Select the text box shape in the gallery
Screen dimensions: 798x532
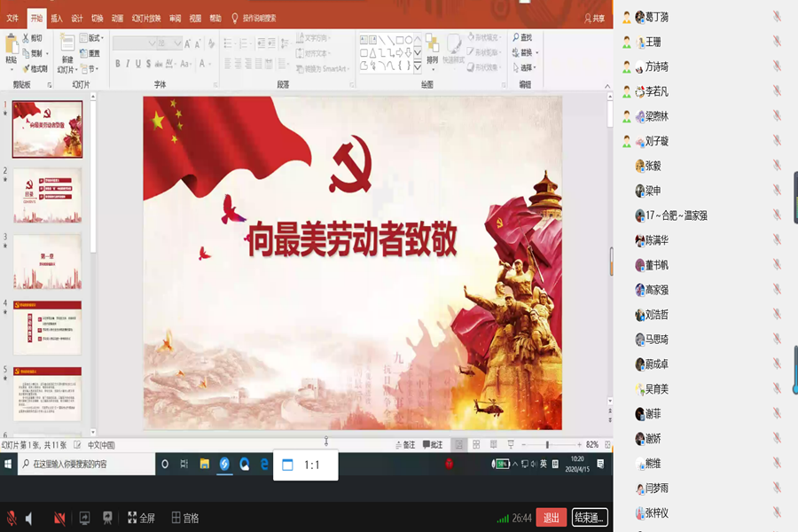(364, 40)
